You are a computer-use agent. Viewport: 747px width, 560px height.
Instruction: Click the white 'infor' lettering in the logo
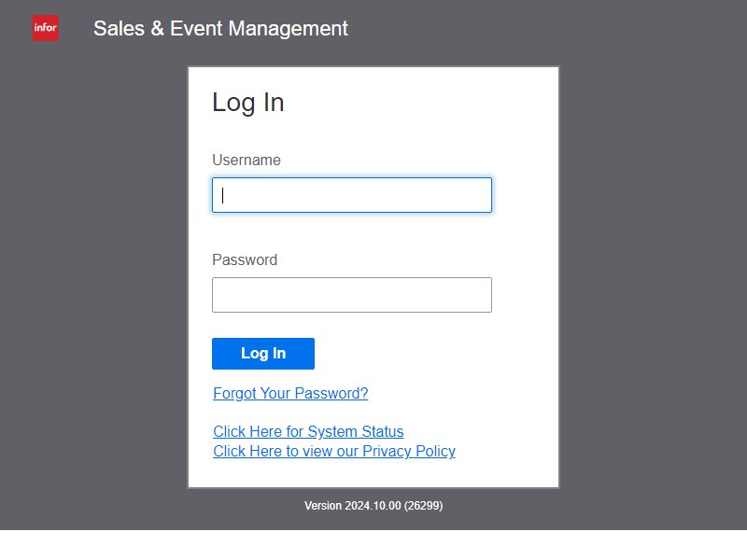coord(45,28)
